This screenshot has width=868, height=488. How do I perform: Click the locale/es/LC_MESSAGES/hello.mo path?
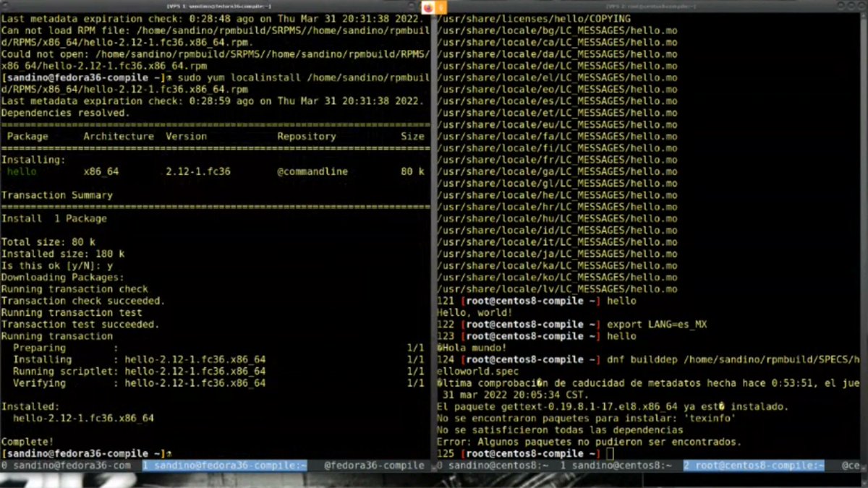tap(558, 101)
